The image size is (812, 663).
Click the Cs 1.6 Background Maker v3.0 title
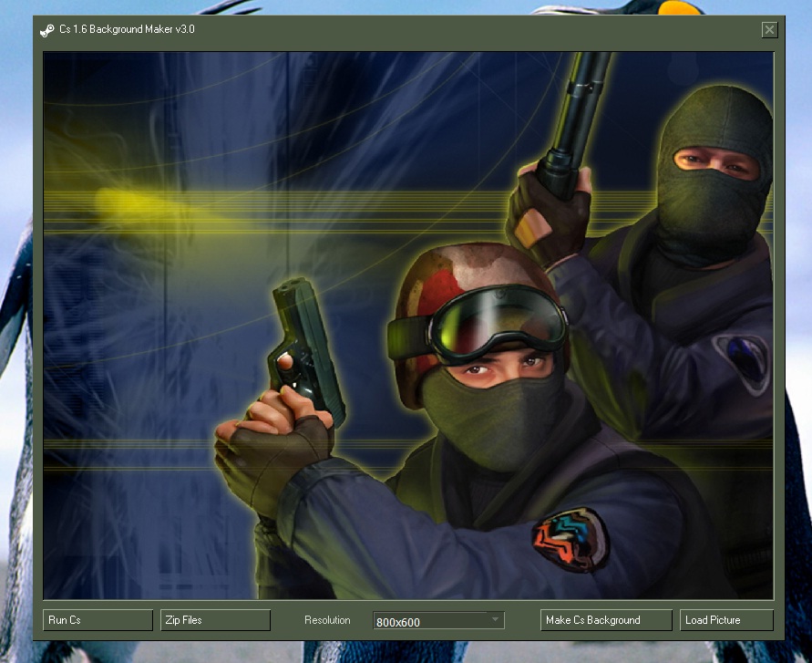pyautogui.click(x=127, y=29)
